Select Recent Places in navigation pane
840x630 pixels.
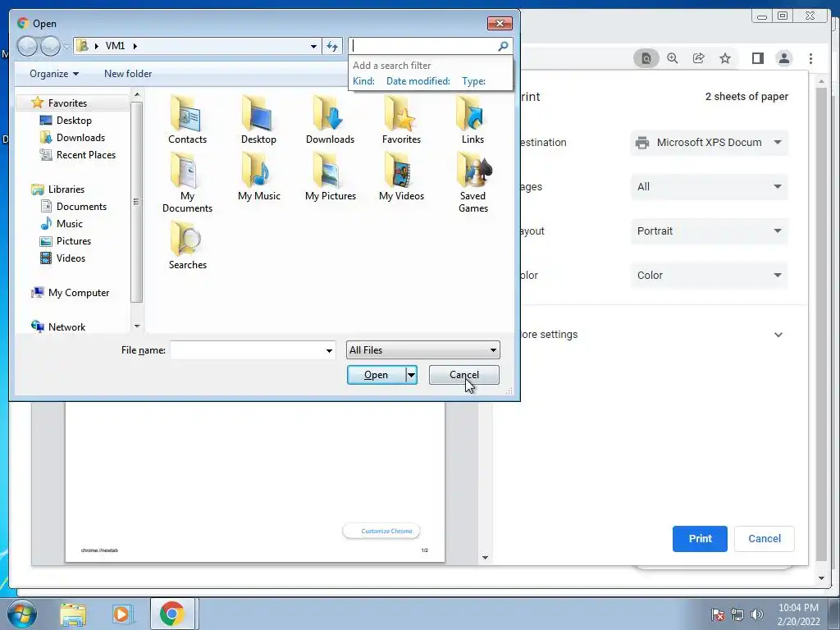click(85, 155)
